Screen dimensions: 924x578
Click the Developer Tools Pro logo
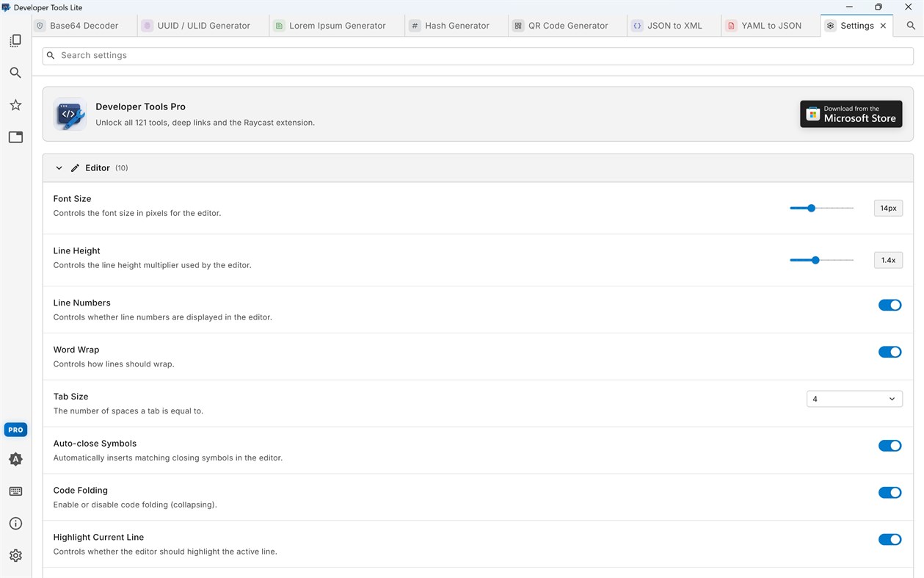click(70, 114)
